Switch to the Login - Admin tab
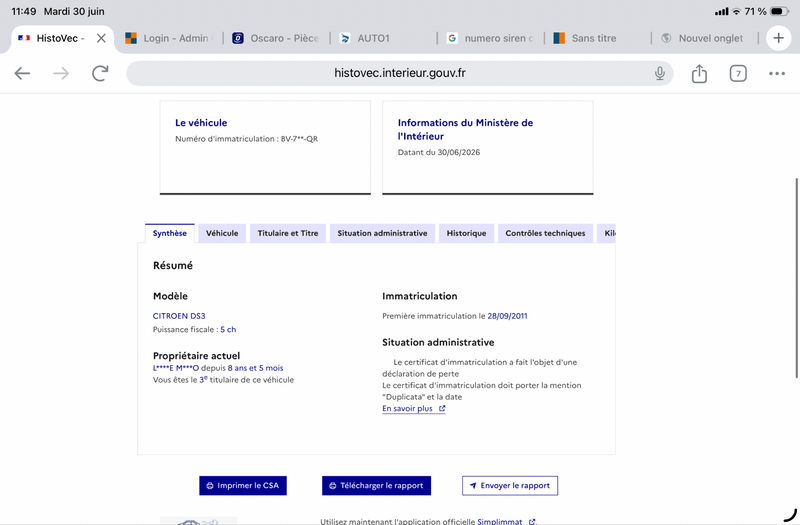The image size is (800, 525). (170, 38)
